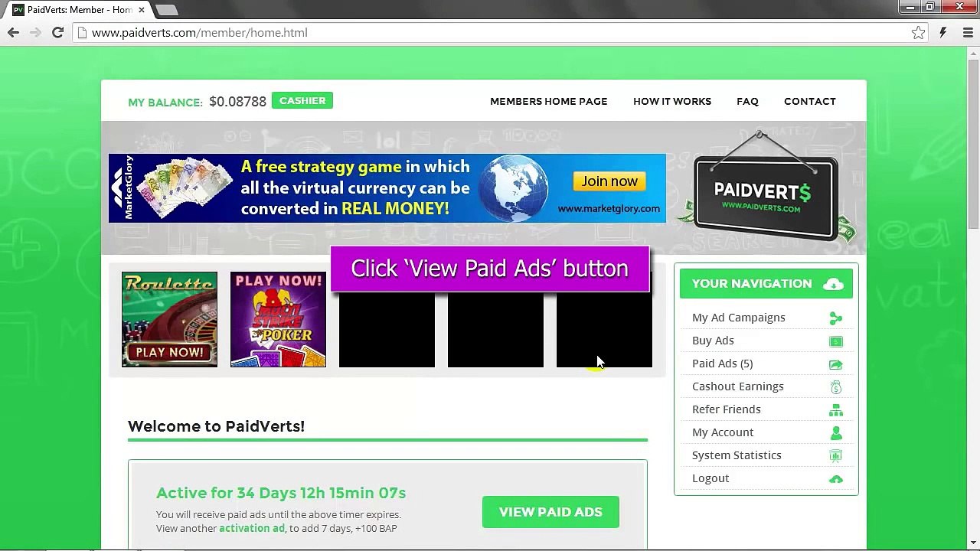This screenshot has width=980, height=551.
Task: Click the Welcome to PaidVerts! heading
Action: (216, 426)
